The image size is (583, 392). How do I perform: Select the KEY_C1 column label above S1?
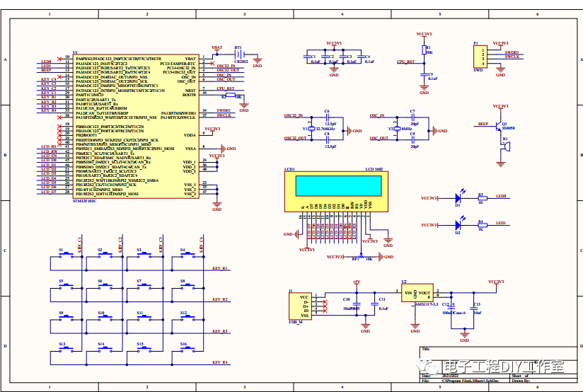pyautogui.click(x=79, y=245)
